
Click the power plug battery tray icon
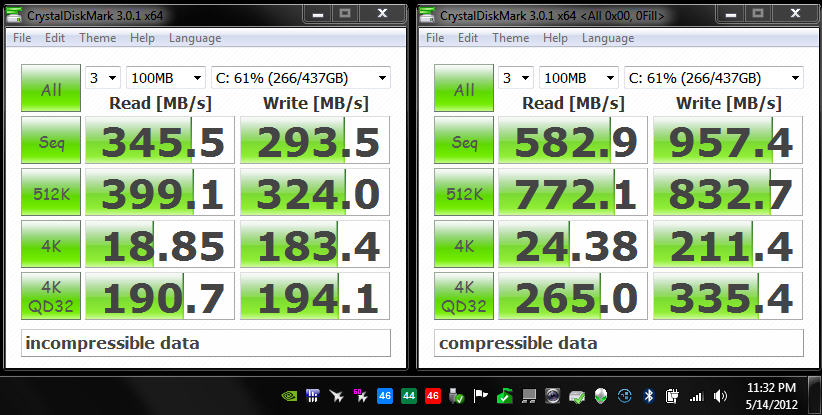[672, 396]
